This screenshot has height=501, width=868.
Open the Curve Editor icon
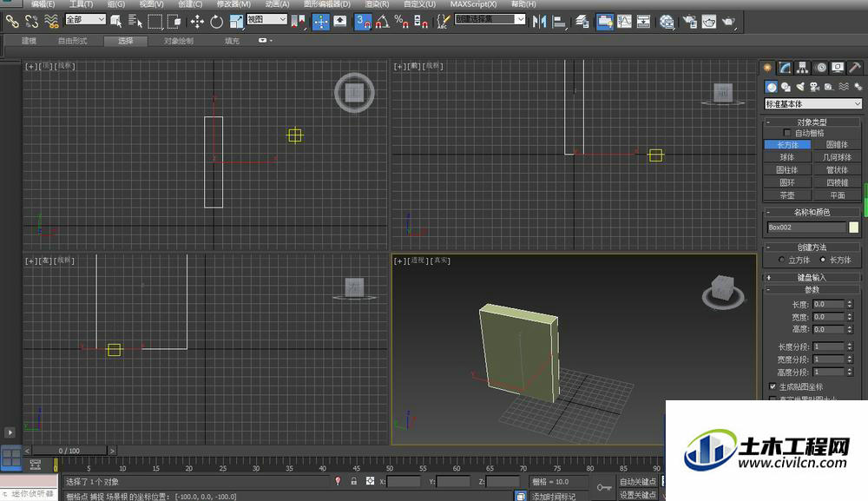pos(624,22)
